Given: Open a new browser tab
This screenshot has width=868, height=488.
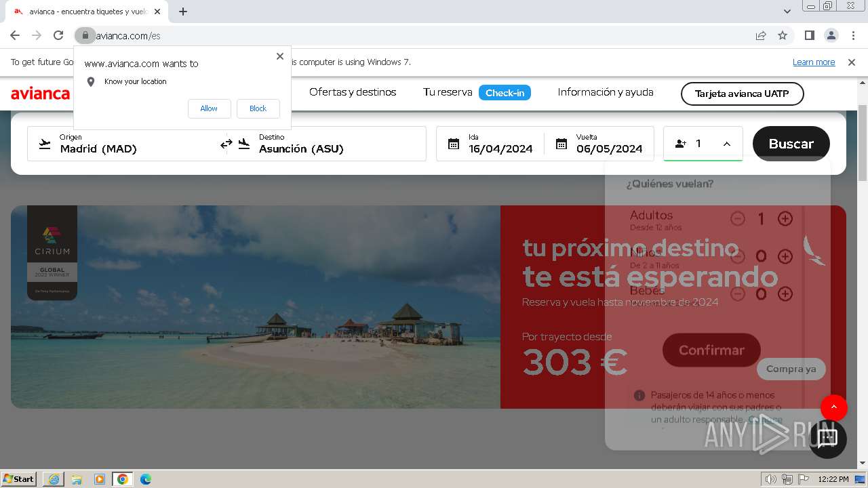Looking at the screenshot, I should point(183,12).
